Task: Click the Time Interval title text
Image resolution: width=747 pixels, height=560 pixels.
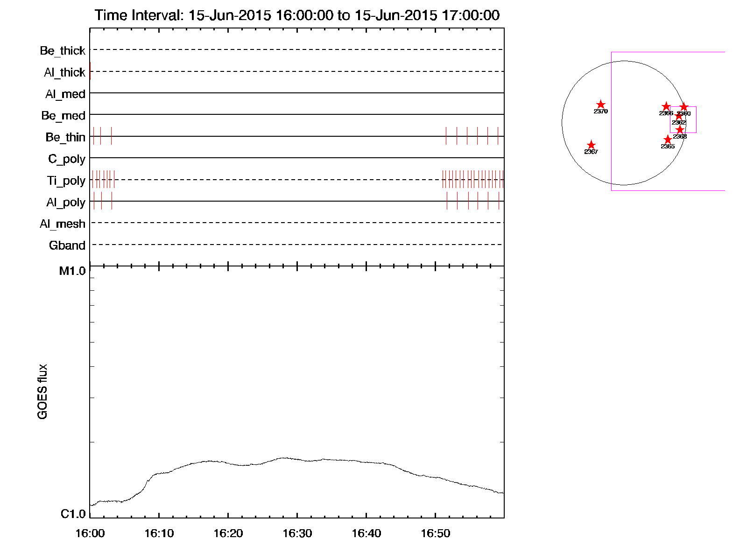Action: (297, 15)
